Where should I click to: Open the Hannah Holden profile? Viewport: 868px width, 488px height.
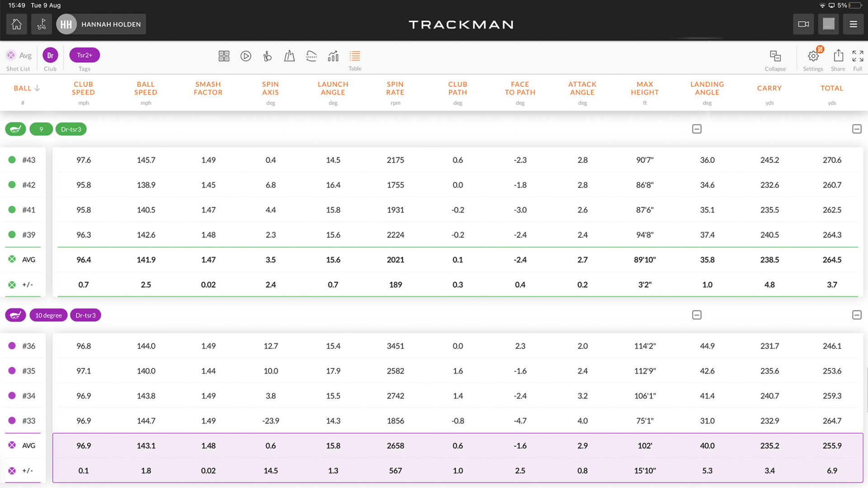pos(100,24)
